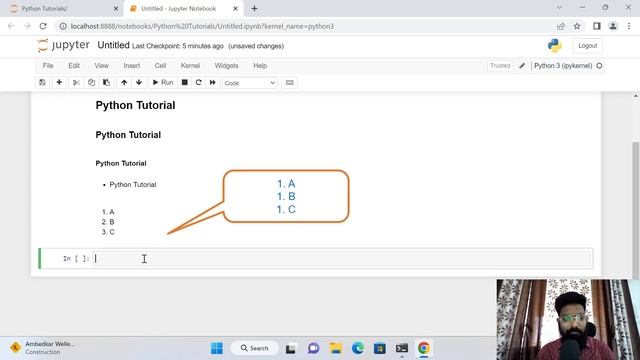Select the bulleted Python Tutorial item
Screen dimensions: 640x360
tap(133, 184)
